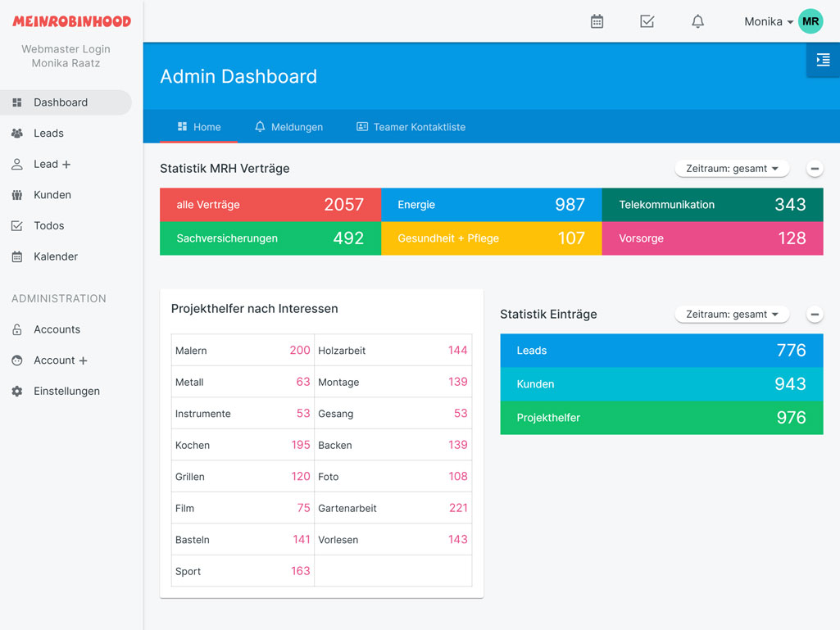
Task: Expand the Monika user menu
Action: [x=767, y=21]
